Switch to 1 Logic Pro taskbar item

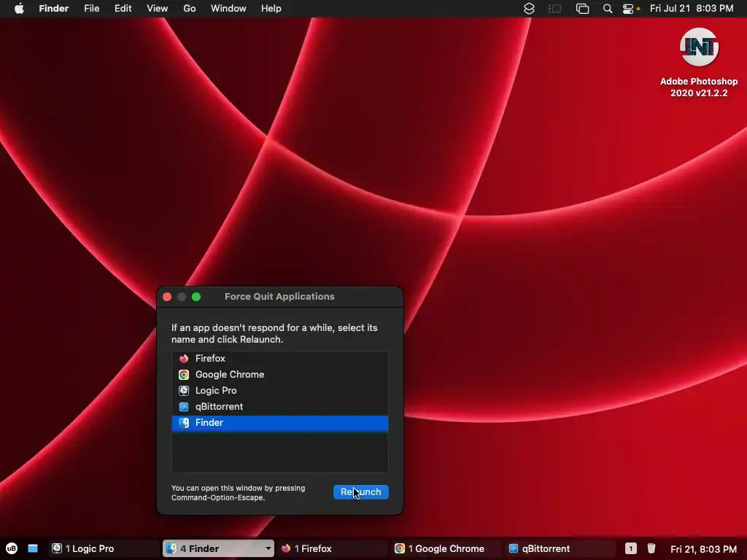click(104, 548)
